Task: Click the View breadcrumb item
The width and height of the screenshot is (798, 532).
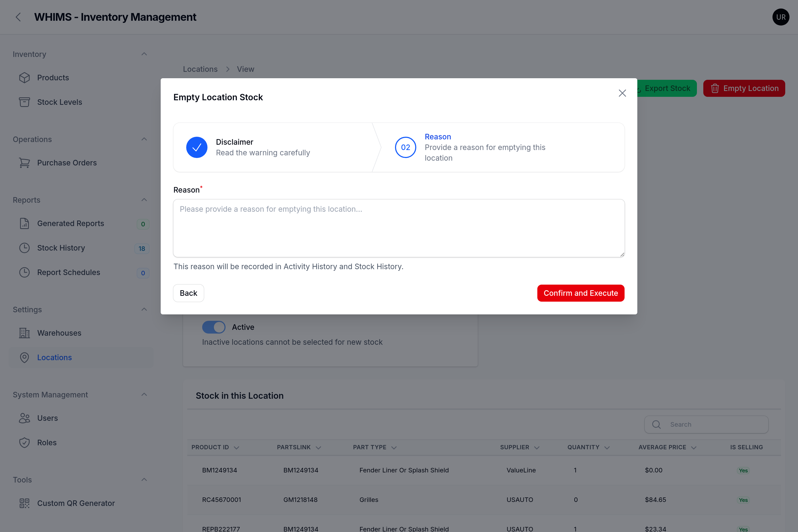Action: (x=245, y=69)
